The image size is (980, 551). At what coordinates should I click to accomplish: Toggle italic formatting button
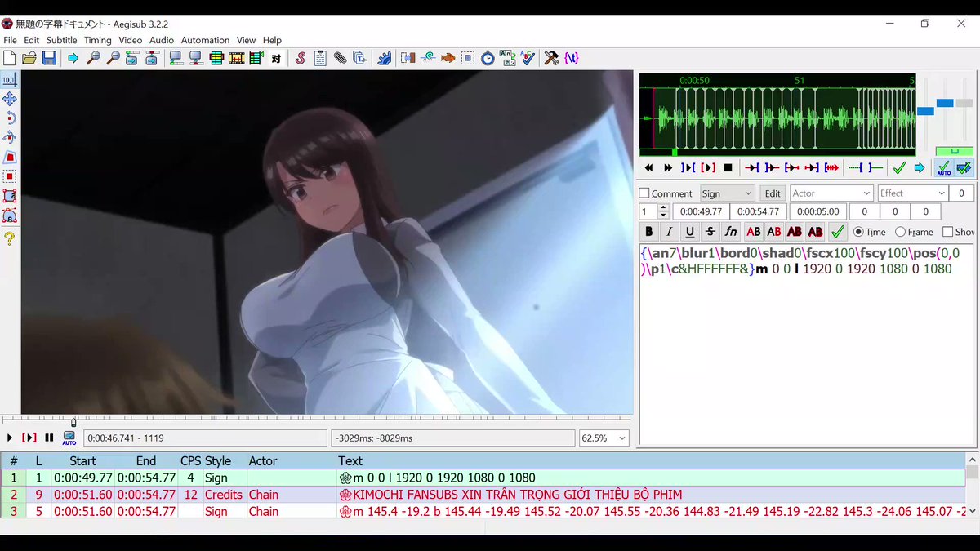click(x=670, y=232)
